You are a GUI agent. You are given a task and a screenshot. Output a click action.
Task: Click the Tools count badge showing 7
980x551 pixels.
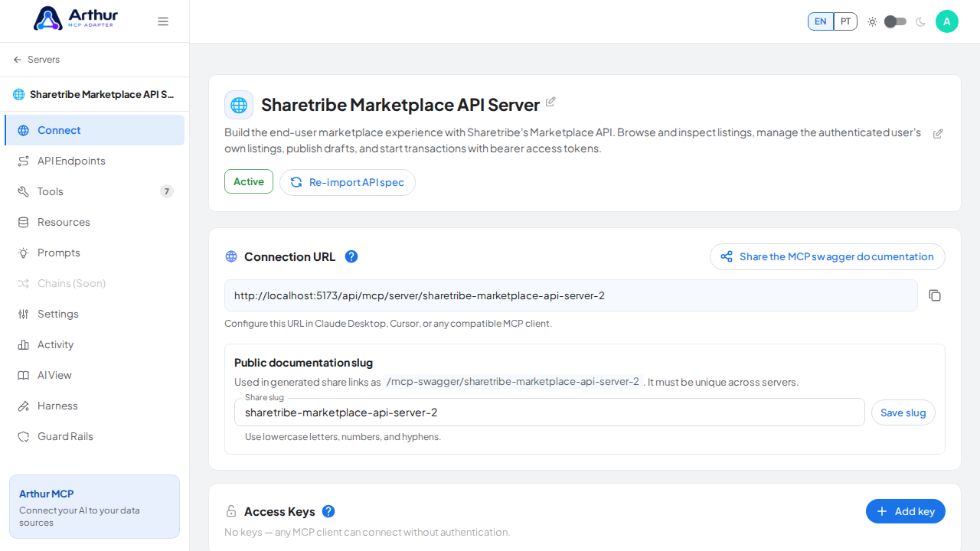(167, 191)
